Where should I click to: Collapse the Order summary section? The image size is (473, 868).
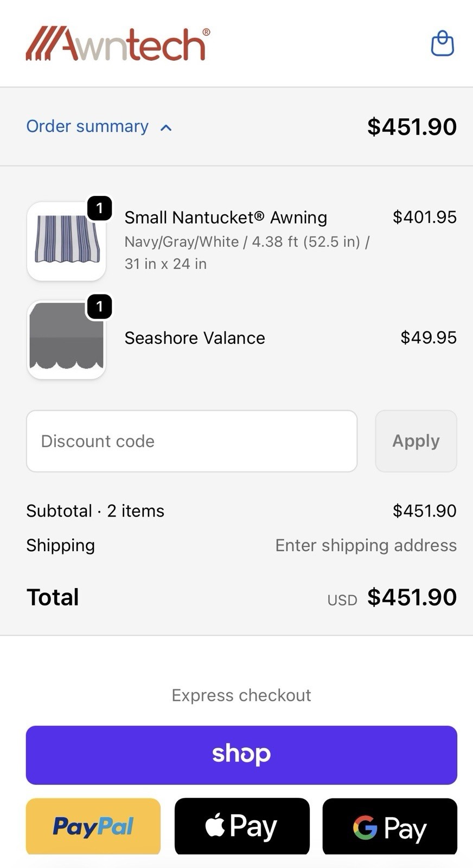click(87, 126)
